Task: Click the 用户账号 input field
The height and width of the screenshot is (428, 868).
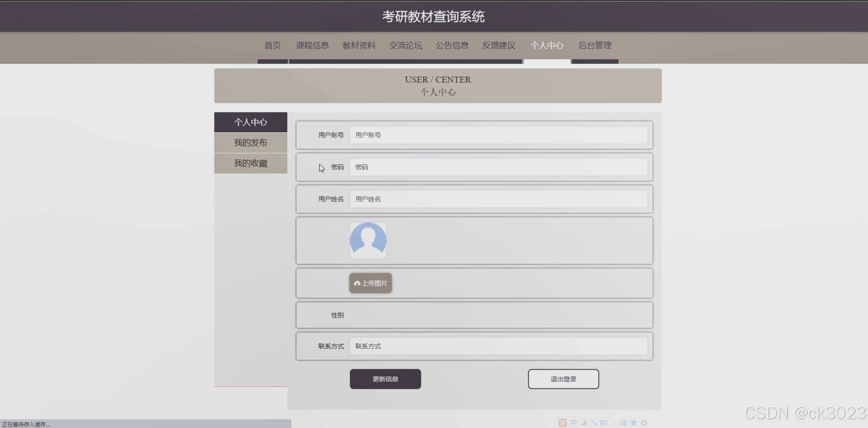Action: [498, 135]
